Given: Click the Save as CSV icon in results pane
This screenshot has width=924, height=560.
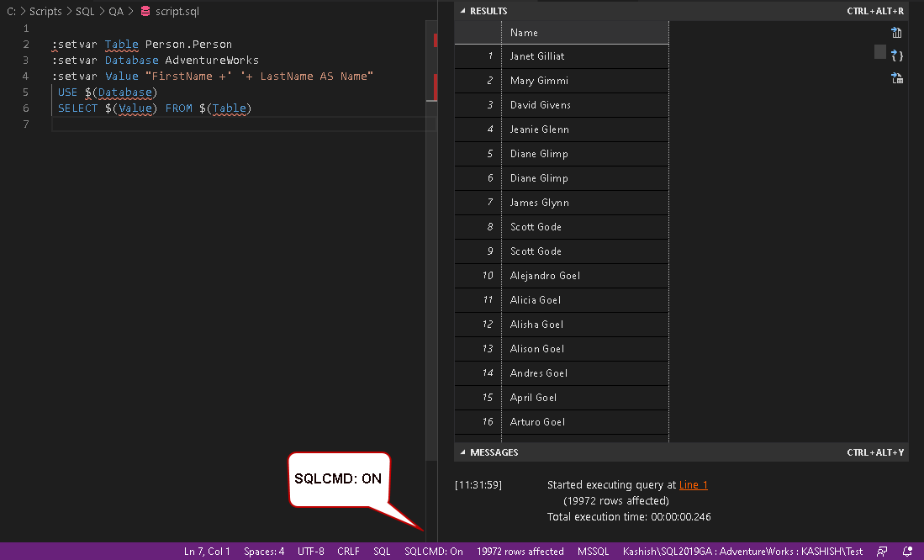Looking at the screenshot, I should click(896, 33).
